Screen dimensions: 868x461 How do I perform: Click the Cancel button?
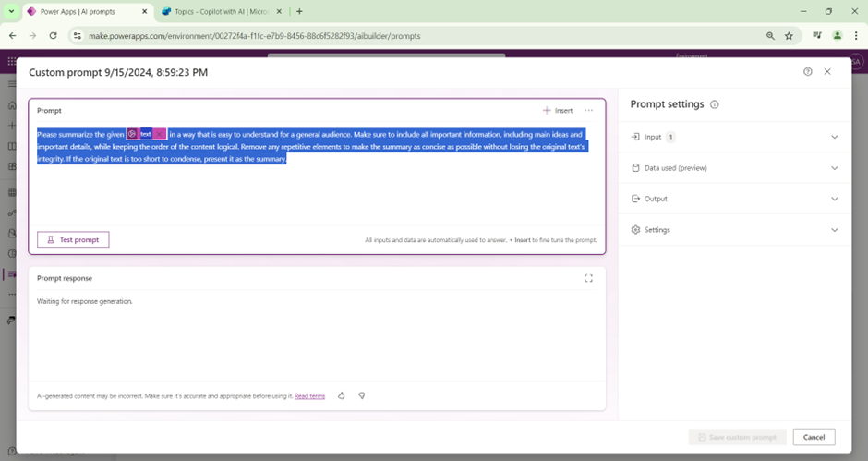[814, 437]
